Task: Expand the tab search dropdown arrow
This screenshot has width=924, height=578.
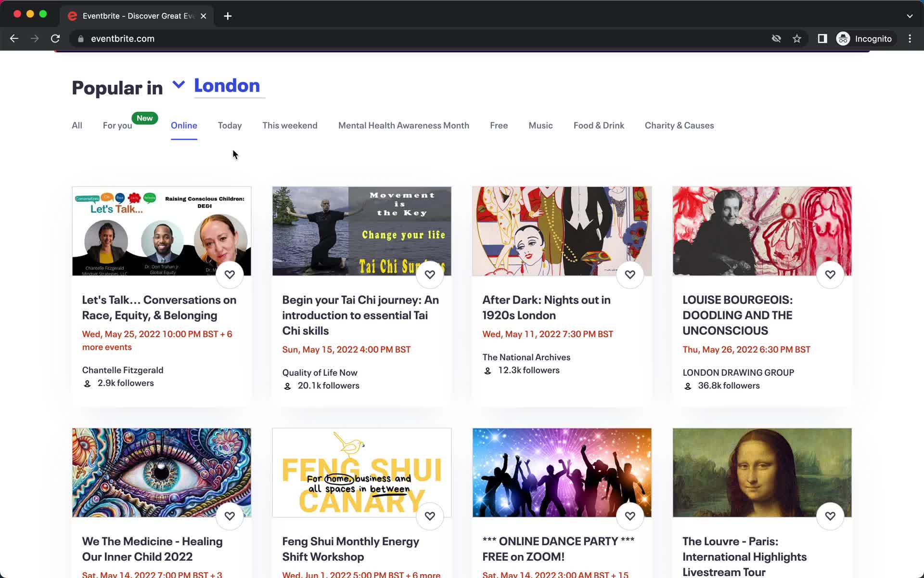Action: pyautogui.click(x=910, y=16)
